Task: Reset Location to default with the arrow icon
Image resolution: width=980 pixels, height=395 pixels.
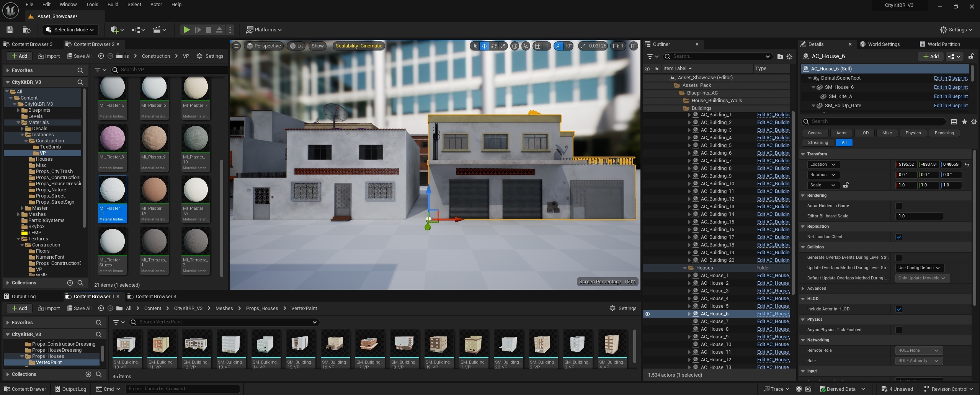Action: [x=967, y=165]
